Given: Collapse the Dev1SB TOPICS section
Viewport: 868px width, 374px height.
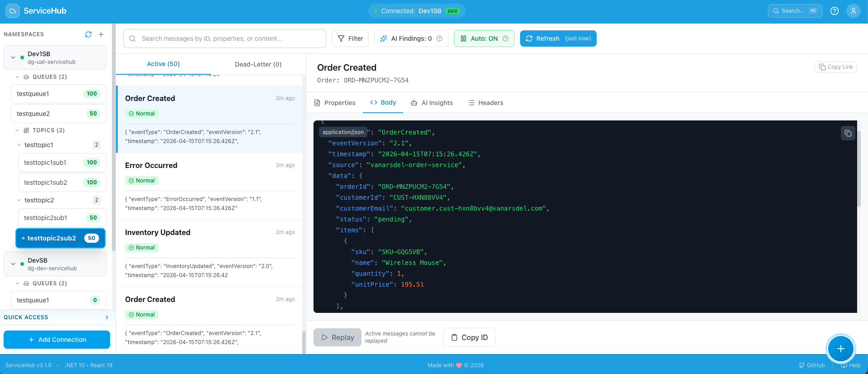Looking at the screenshot, I should (17, 130).
